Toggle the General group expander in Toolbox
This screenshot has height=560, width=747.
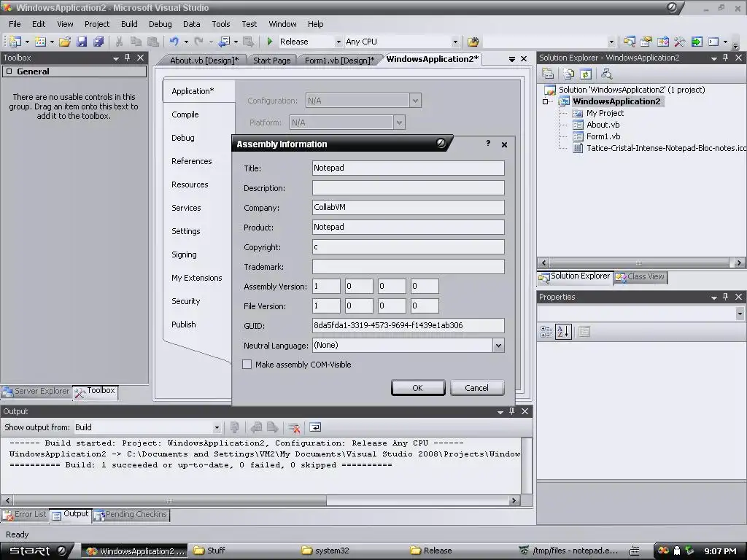tap(9, 71)
